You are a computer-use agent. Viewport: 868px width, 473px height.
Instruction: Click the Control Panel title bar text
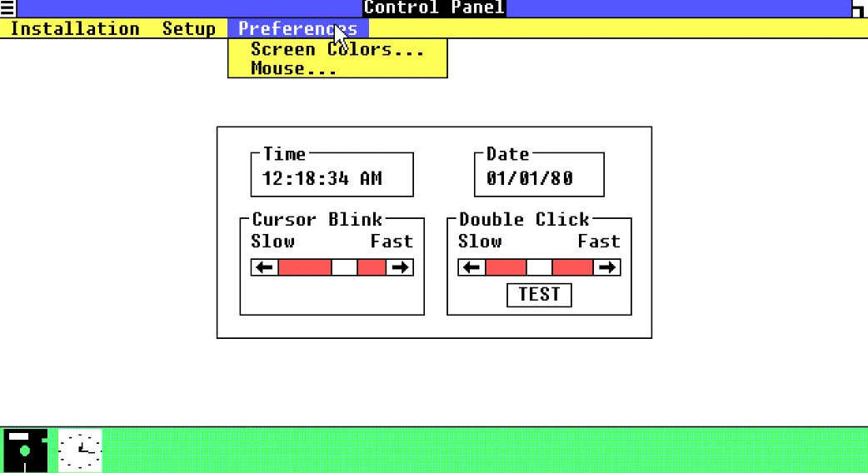[434, 8]
